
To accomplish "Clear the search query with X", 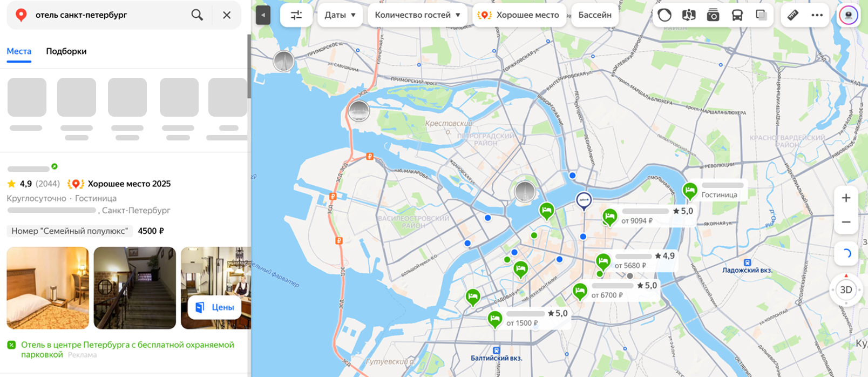I will (x=227, y=15).
